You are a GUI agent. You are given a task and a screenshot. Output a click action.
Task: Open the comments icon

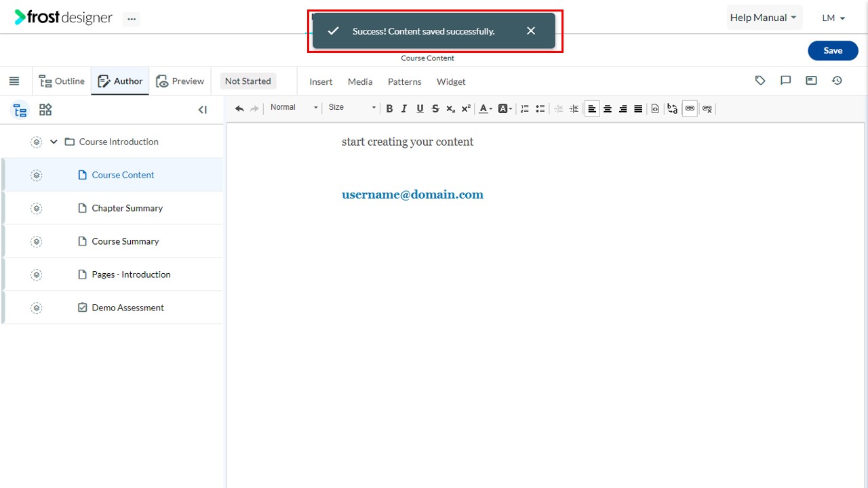[786, 81]
